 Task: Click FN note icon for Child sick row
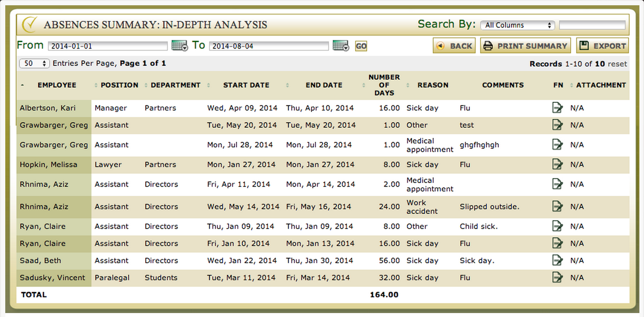click(x=557, y=226)
